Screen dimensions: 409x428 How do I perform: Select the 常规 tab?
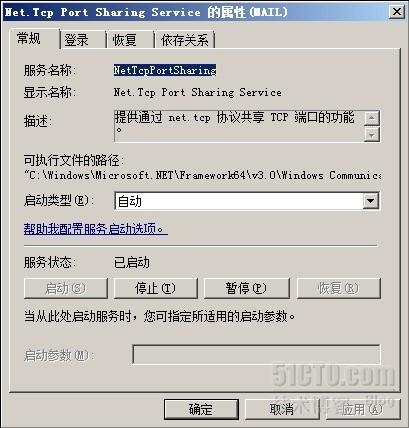click(x=34, y=39)
